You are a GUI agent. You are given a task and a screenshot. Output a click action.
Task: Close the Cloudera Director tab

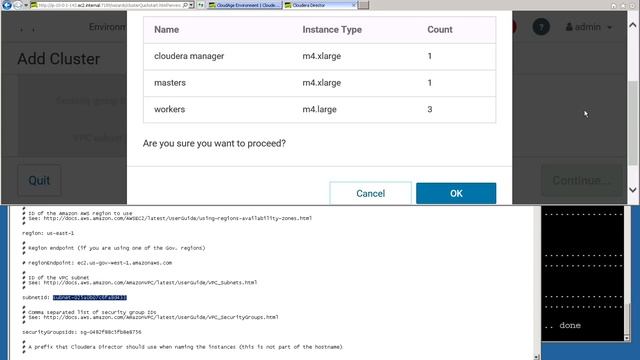(x=353, y=5)
